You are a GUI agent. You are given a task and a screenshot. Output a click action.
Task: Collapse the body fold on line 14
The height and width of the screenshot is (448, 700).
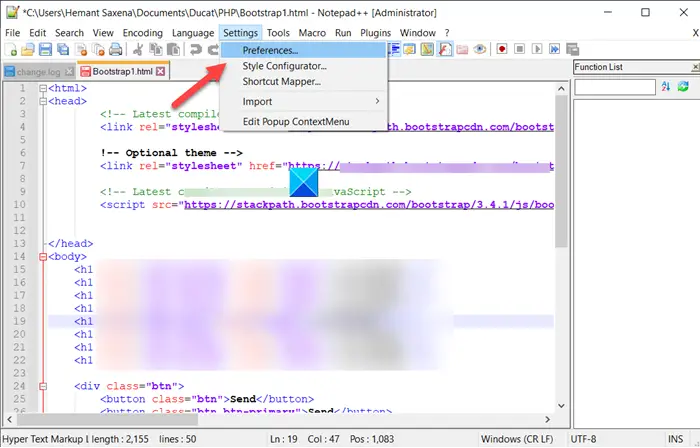pyautogui.click(x=43, y=257)
